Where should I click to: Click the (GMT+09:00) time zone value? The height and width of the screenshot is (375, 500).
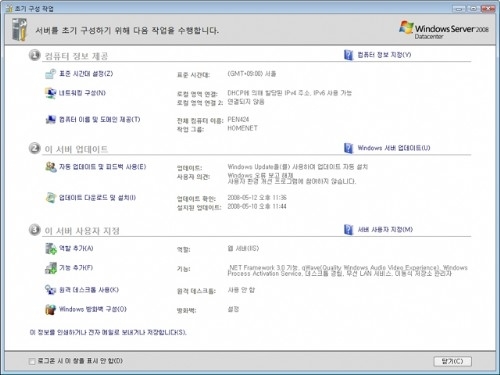[x=252, y=74]
